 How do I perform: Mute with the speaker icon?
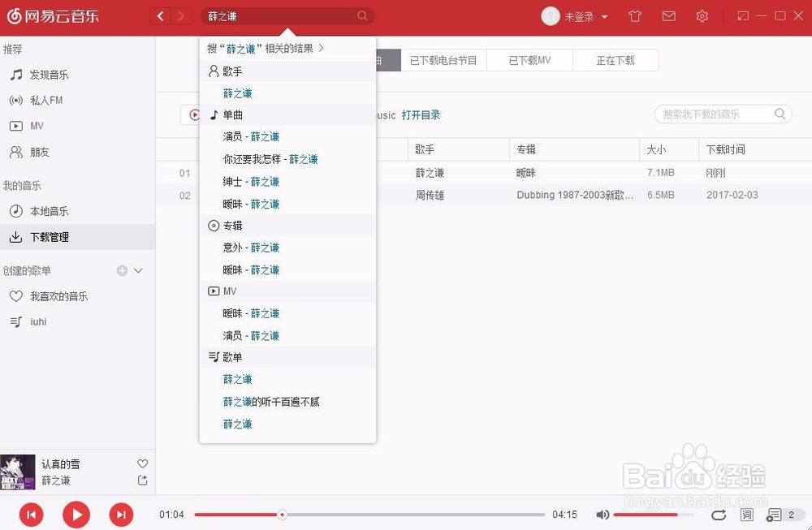(603, 515)
